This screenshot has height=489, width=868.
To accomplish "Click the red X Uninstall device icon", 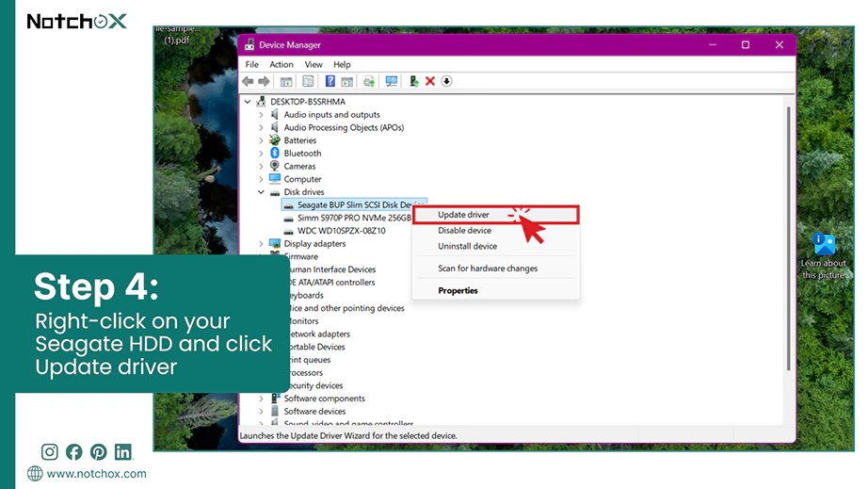I will 430,81.
